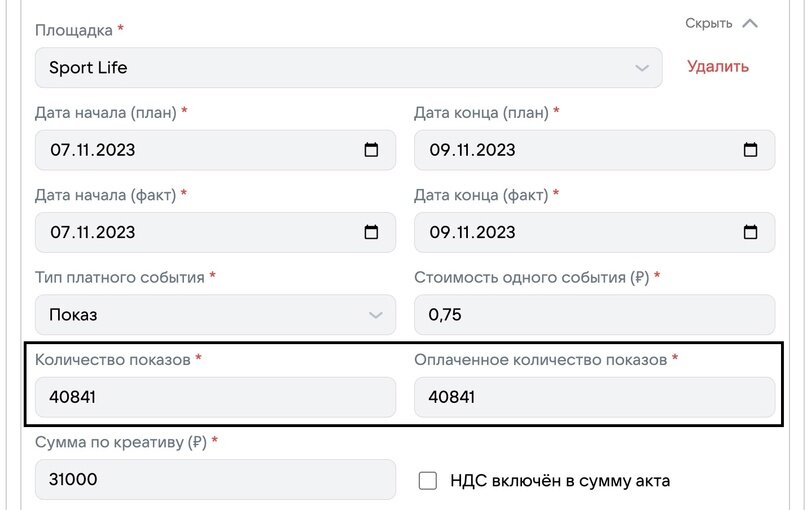Focus the Количество показов input field

click(215, 397)
